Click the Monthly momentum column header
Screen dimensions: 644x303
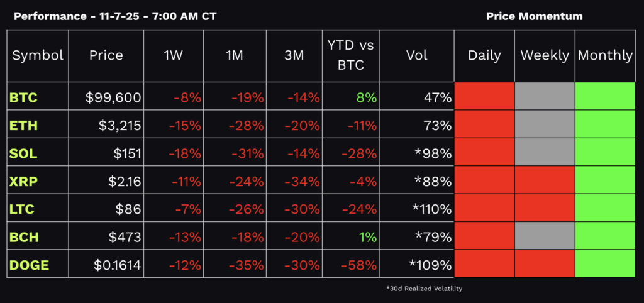pos(605,55)
